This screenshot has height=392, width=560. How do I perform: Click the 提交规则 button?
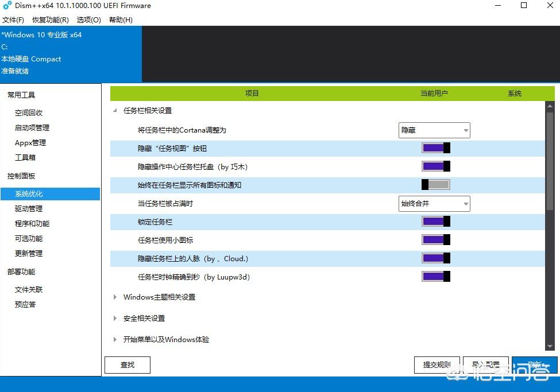click(x=437, y=365)
